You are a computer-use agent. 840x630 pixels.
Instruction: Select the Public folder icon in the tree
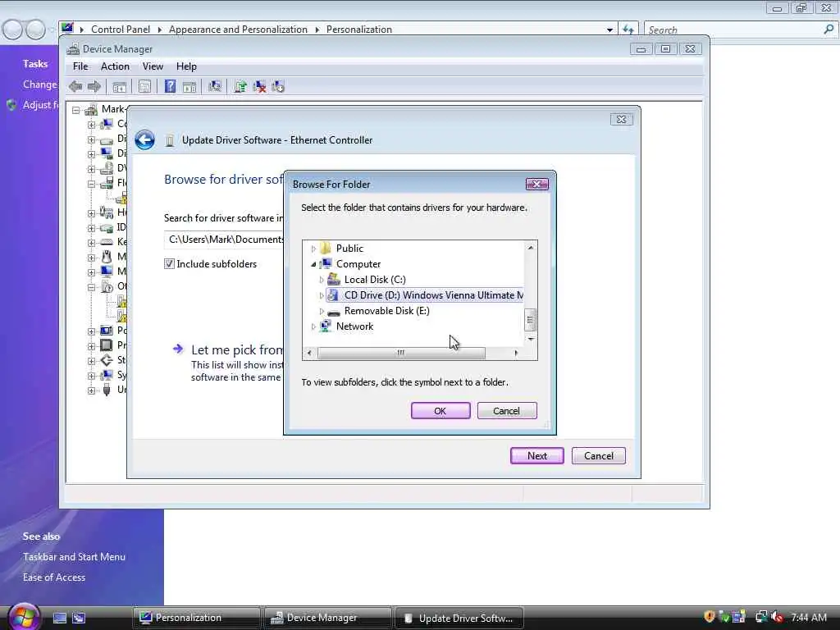(x=325, y=249)
